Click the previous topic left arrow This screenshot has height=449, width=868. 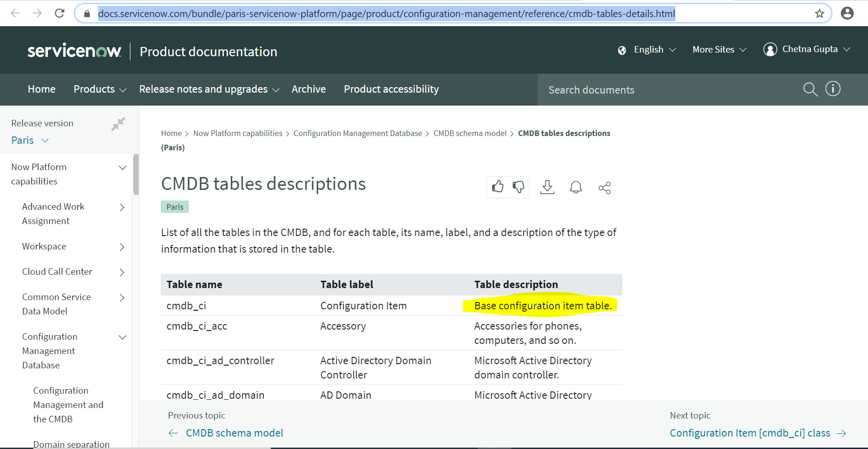173,433
